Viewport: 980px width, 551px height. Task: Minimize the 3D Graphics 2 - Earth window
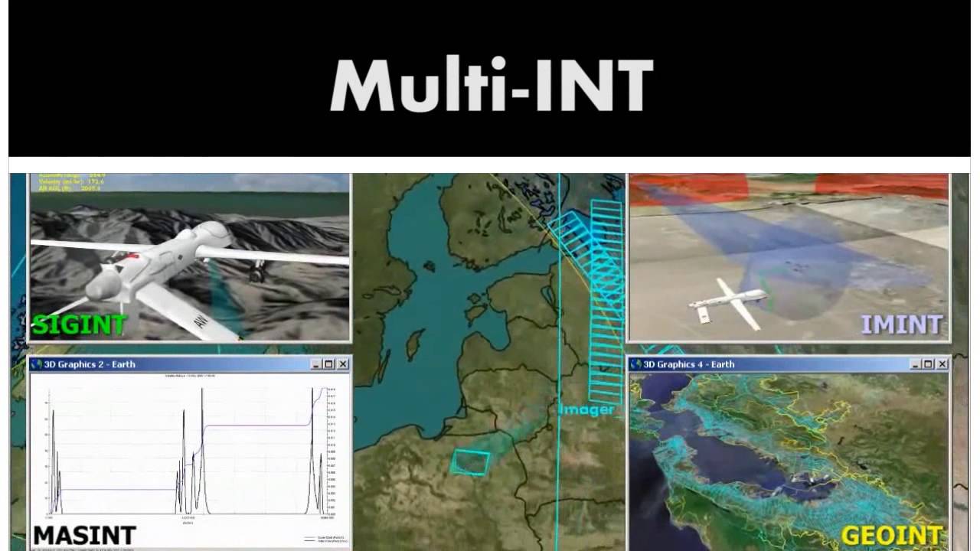(x=317, y=364)
